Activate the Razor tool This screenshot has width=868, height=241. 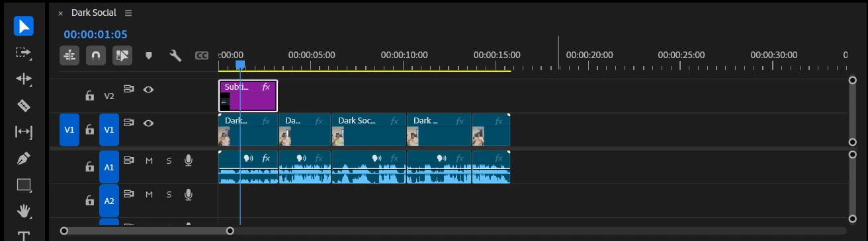click(x=24, y=105)
